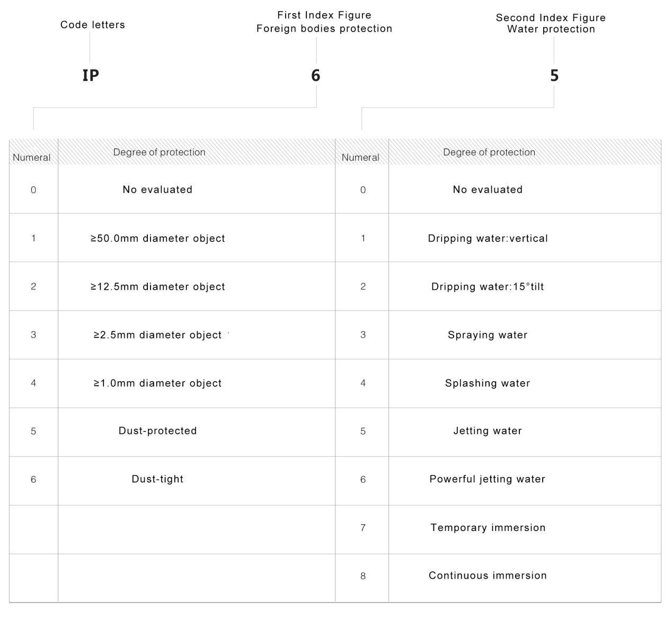Click the 'Splashing water' row text
This screenshot has height=620, width=672.
pos(488,383)
